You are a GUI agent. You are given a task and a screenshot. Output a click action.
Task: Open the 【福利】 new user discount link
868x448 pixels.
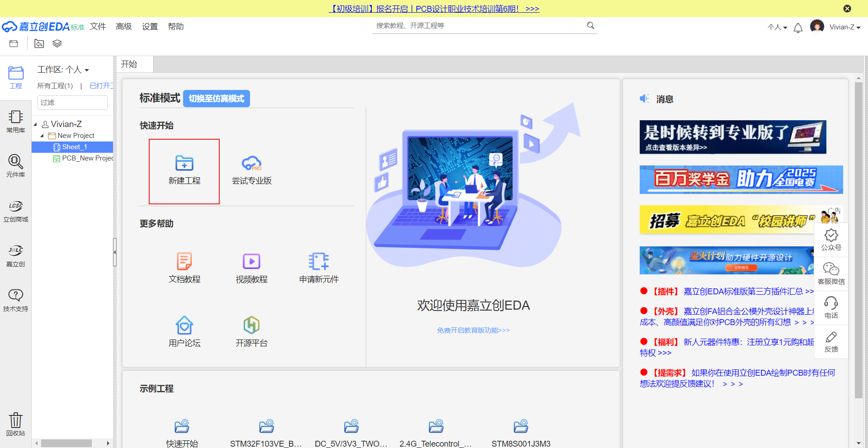point(727,347)
